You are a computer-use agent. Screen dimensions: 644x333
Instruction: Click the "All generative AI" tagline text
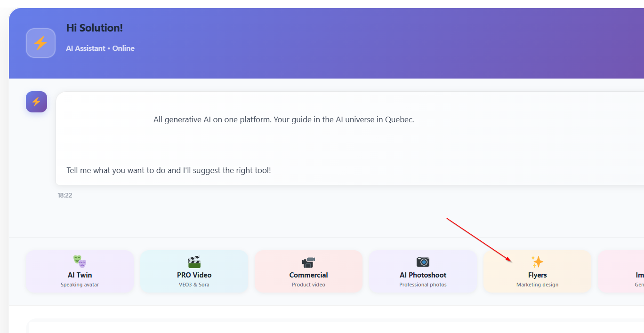283,119
